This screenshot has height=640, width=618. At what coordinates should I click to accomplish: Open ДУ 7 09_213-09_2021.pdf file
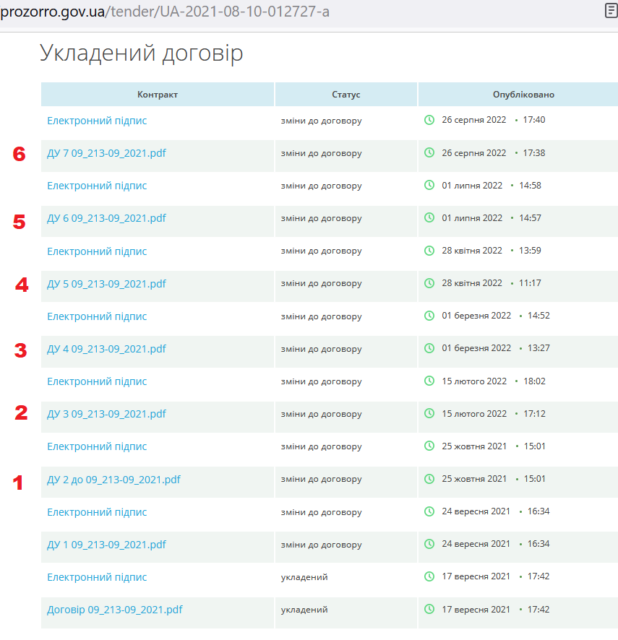point(106,153)
